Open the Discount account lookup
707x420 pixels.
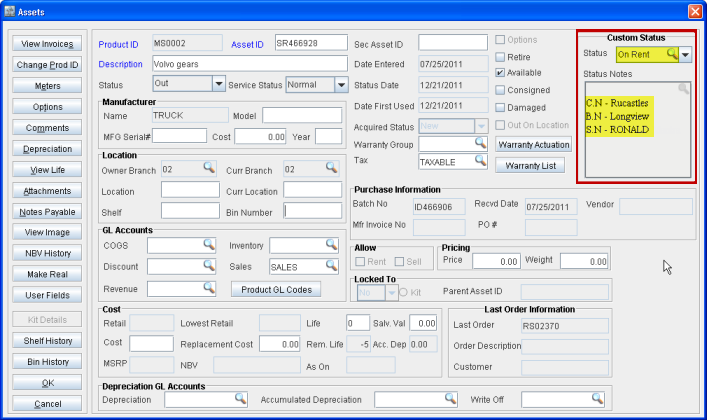pos(209,265)
